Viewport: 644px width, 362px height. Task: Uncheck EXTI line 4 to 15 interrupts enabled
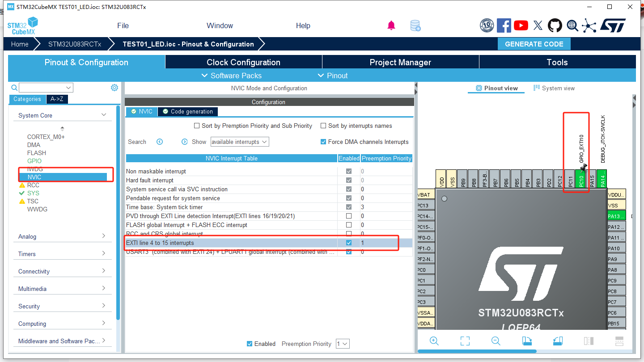[x=349, y=243]
